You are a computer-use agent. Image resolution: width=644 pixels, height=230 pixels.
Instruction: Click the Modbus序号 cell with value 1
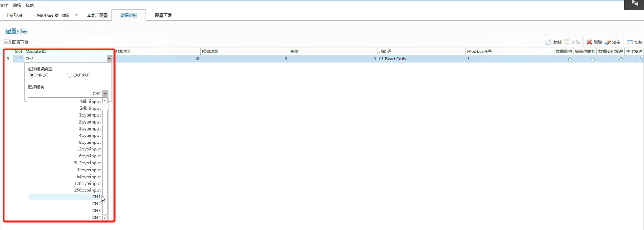pyautogui.click(x=510, y=59)
